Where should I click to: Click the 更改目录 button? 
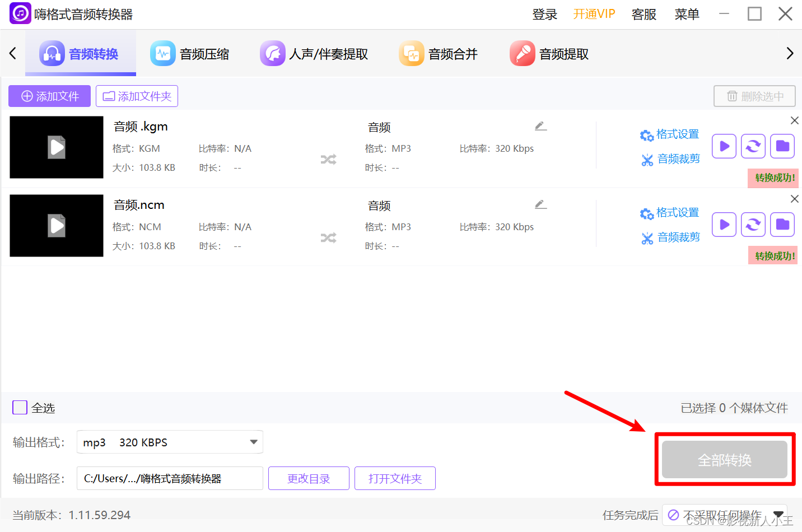pos(309,478)
